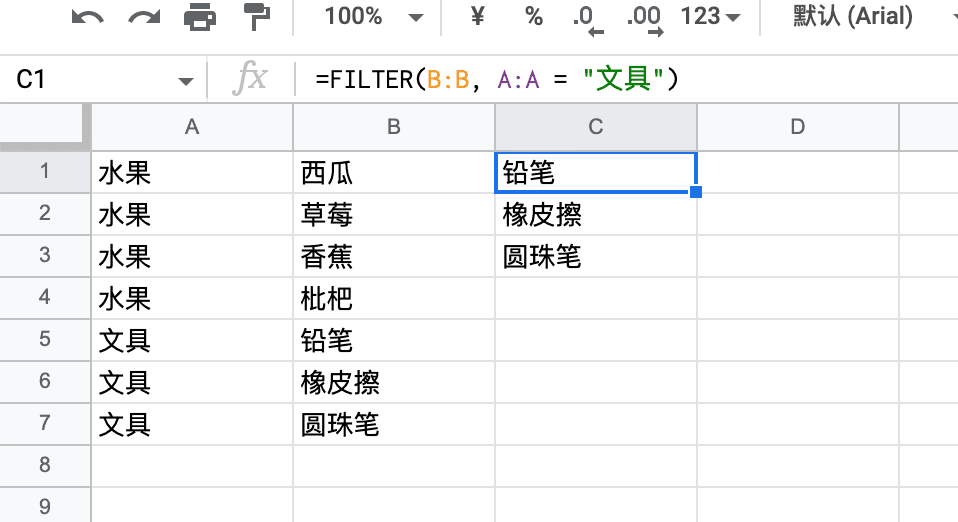Click the Undo arrow icon
The width and height of the screenshot is (958, 522).
87,17
